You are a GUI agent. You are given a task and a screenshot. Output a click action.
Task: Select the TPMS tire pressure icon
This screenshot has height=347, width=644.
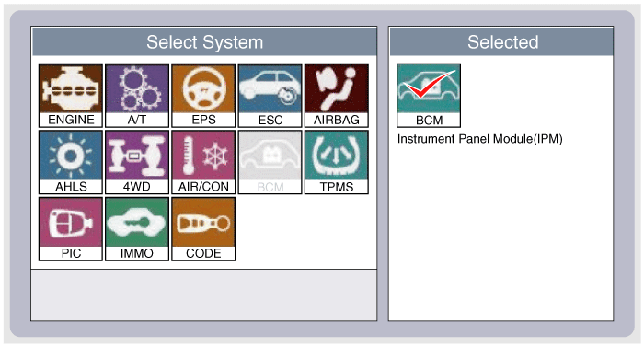(337, 162)
